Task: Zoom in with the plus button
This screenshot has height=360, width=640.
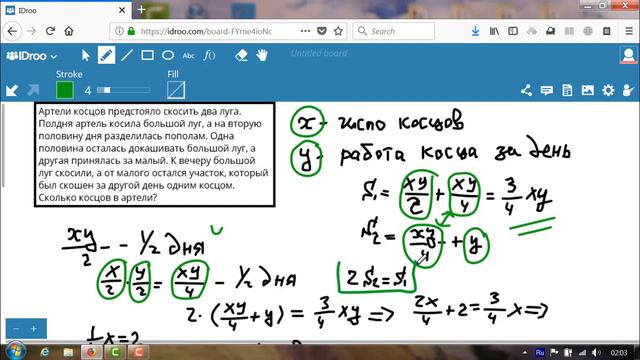Action: pos(34,329)
